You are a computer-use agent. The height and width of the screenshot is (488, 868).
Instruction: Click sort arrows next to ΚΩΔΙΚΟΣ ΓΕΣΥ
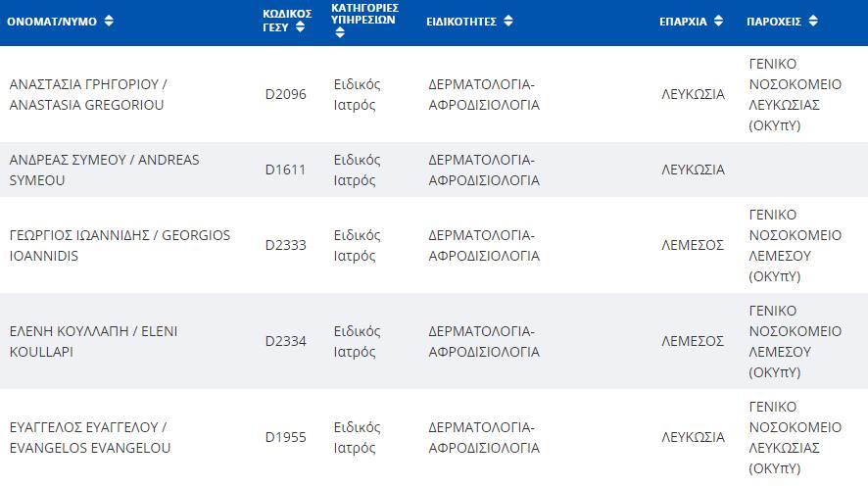coord(300,26)
